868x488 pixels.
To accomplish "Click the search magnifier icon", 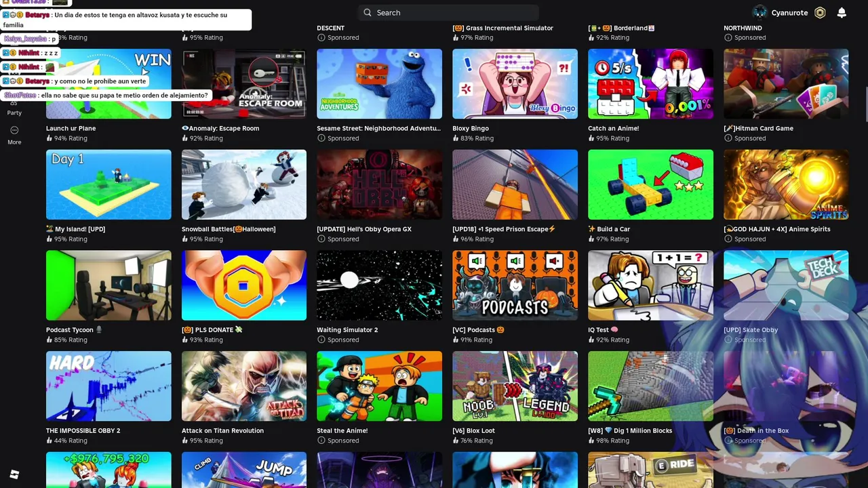I will (368, 12).
